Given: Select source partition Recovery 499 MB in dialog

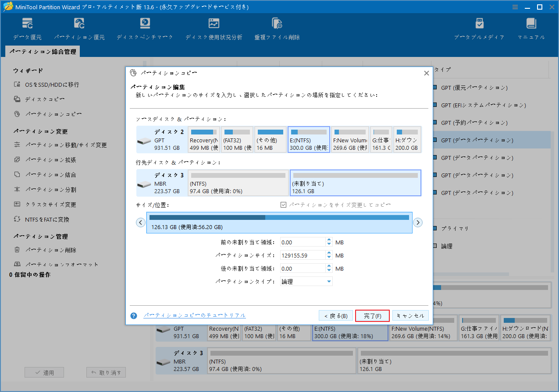Looking at the screenshot, I should [204, 139].
